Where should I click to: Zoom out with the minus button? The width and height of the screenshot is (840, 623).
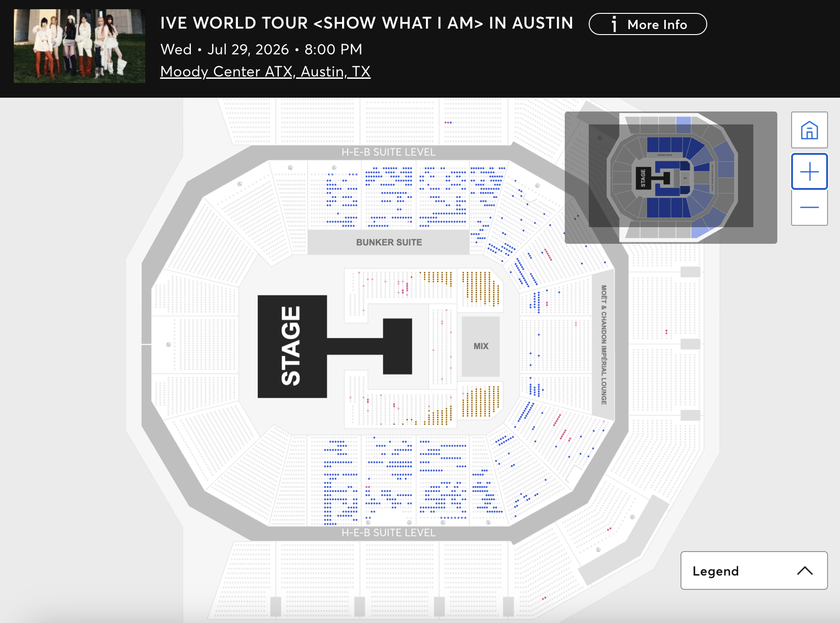809,207
